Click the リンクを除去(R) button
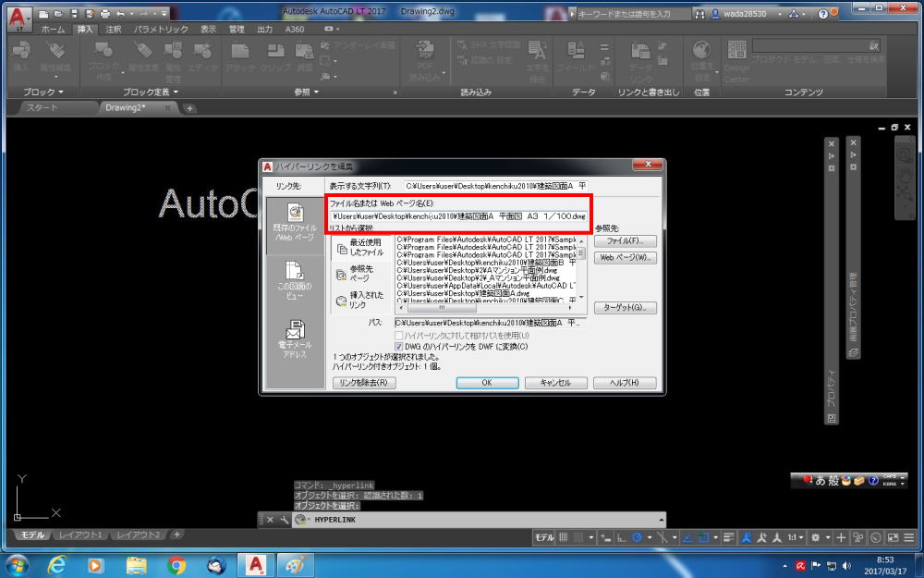The width and height of the screenshot is (924, 578). point(364,382)
